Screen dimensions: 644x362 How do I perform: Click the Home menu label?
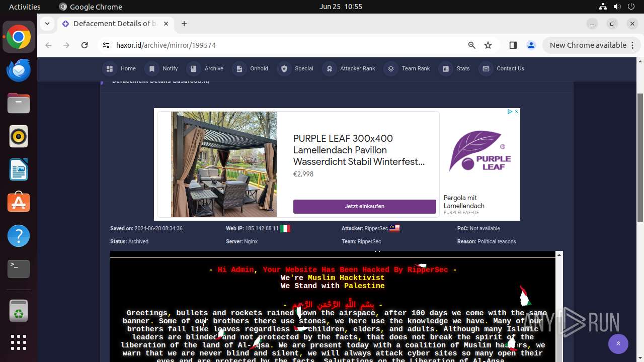click(x=128, y=69)
